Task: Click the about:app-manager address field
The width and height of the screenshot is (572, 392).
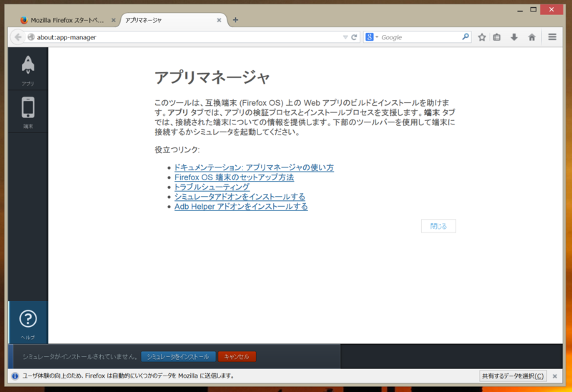Action: tap(188, 37)
